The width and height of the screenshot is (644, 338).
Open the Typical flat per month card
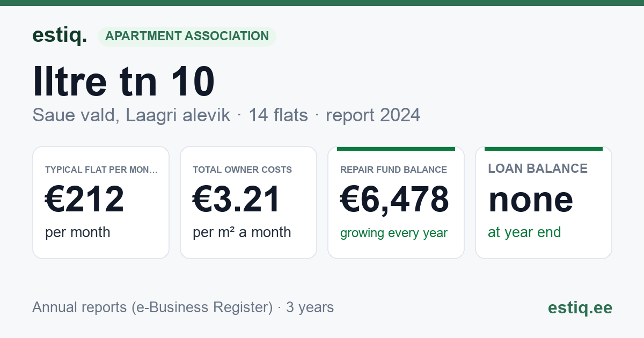click(101, 202)
